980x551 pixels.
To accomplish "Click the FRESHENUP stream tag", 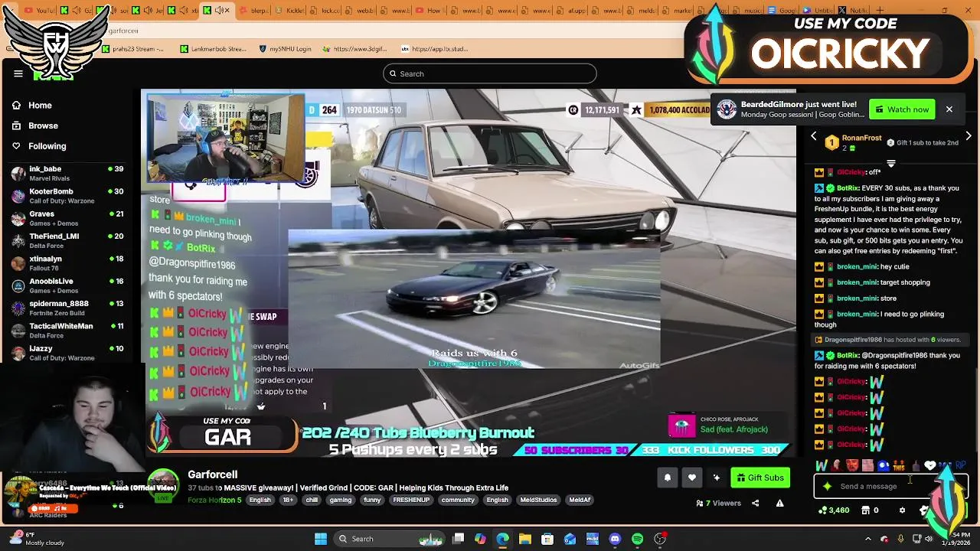I will (x=411, y=500).
